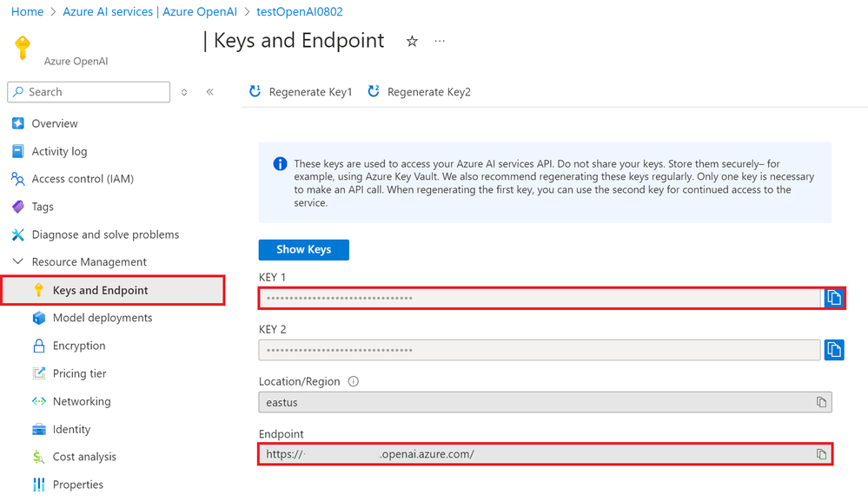Copy the Endpoint URL
The width and height of the screenshot is (868, 501).
click(821, 454)
